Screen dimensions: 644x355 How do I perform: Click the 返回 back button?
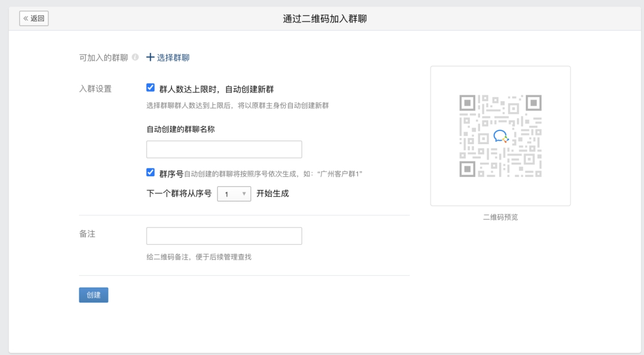click(34, 18)
